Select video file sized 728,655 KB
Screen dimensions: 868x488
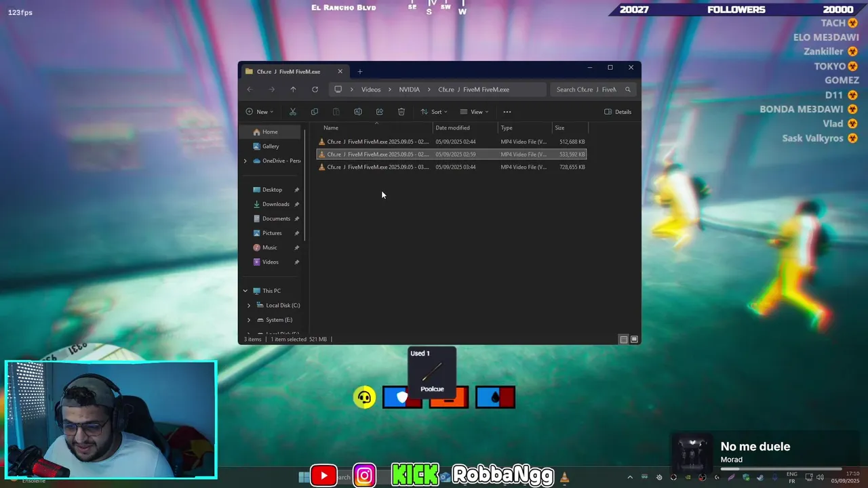452,167
